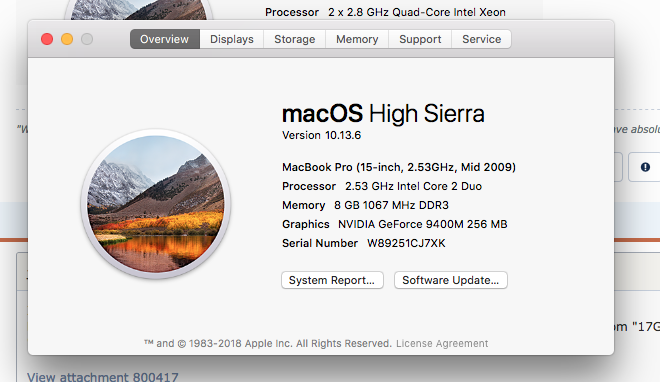Go to the Memory tab
Viewport: 660px width, 382px height.
point(357,39)
